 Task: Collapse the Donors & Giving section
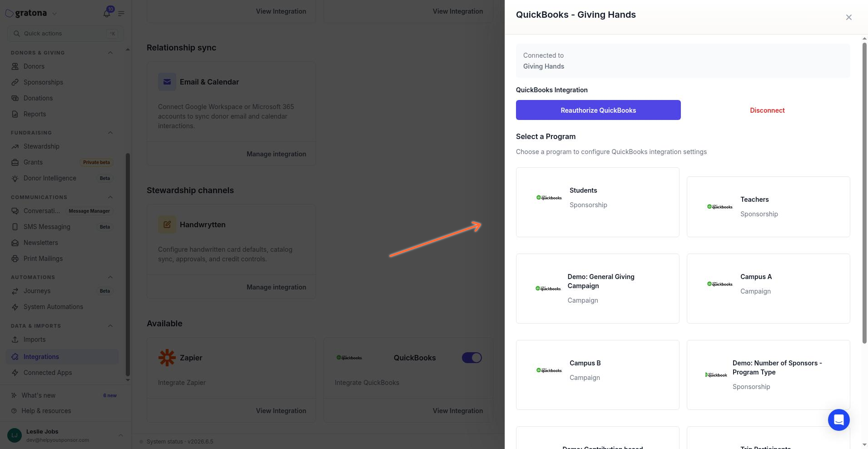pos(110,53)
